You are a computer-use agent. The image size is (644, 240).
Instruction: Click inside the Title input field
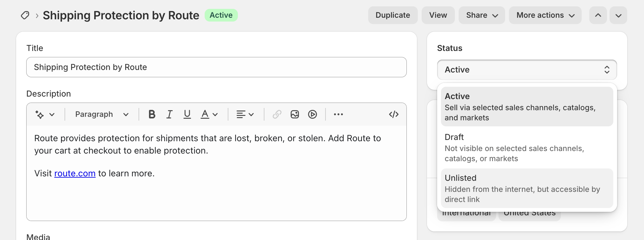[x=216, y=67]
